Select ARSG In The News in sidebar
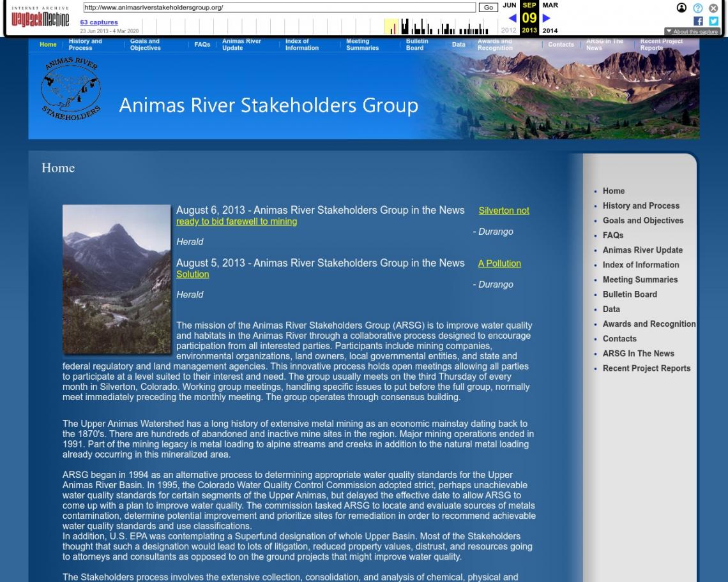This screenshot has width=728, height=582. click(x=639, y=354)
